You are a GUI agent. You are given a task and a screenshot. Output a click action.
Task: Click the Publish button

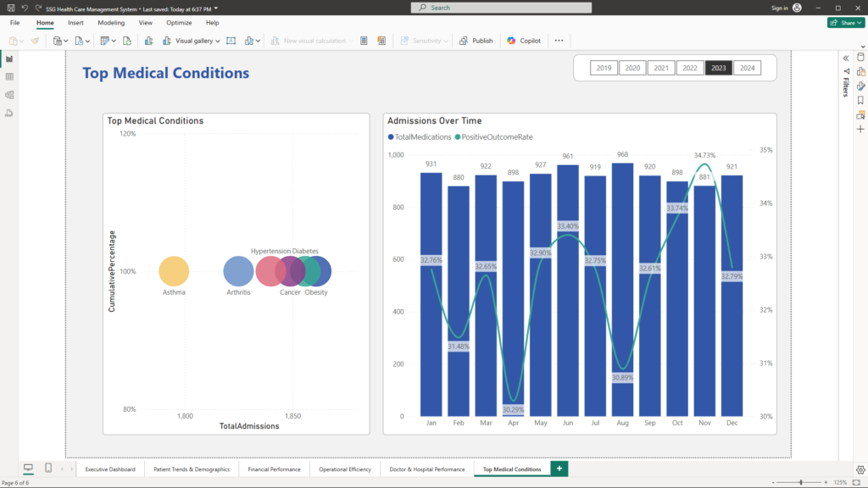click(x=476, y=41)
